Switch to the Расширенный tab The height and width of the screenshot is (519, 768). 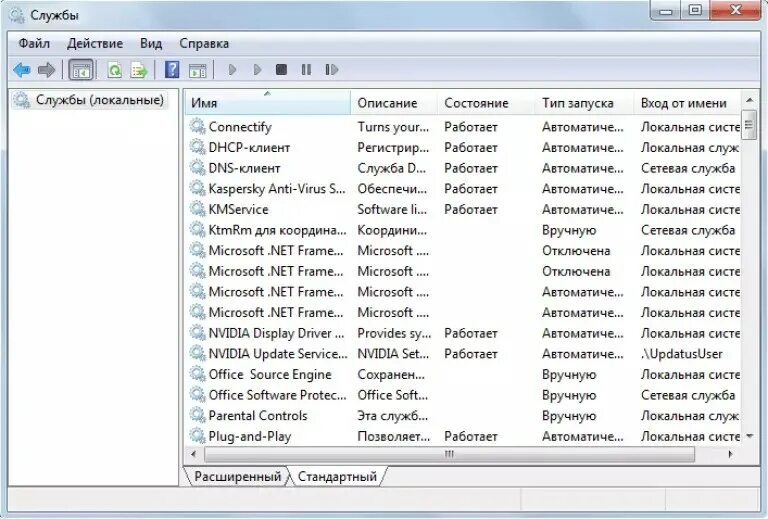(x=238, y=476)
